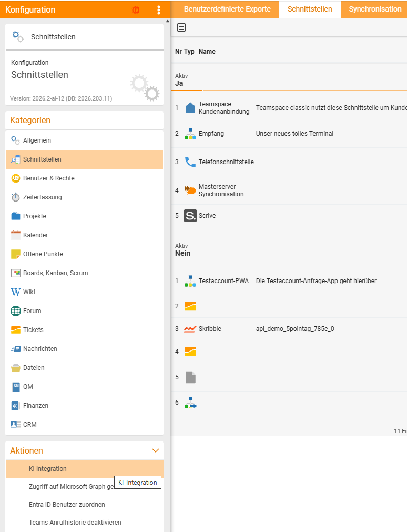407x532 pixels.
Task: Click the CRM contact card icon
Action: (16, 425)
